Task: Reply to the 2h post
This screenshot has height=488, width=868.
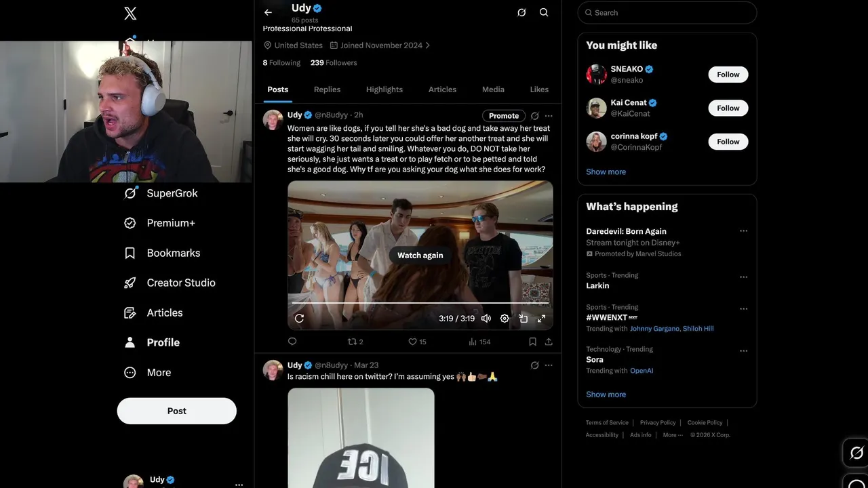Action: (x=292, y=342)
